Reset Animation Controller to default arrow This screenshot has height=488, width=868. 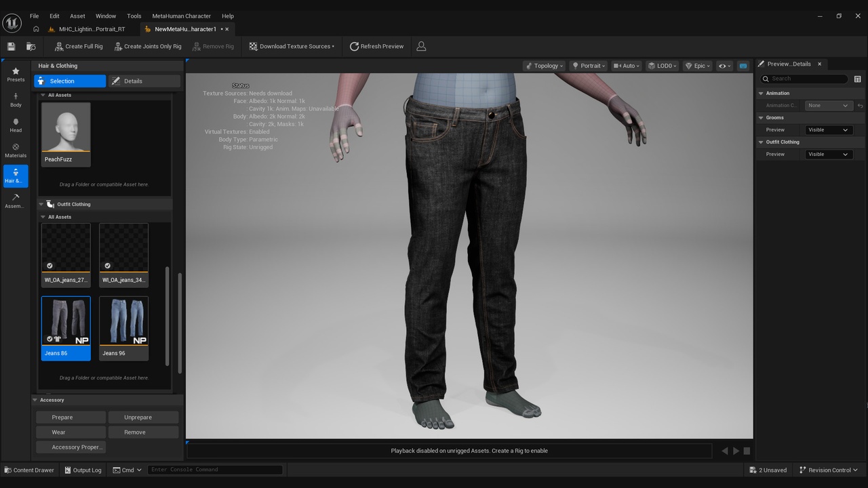(x=860, y=106)
